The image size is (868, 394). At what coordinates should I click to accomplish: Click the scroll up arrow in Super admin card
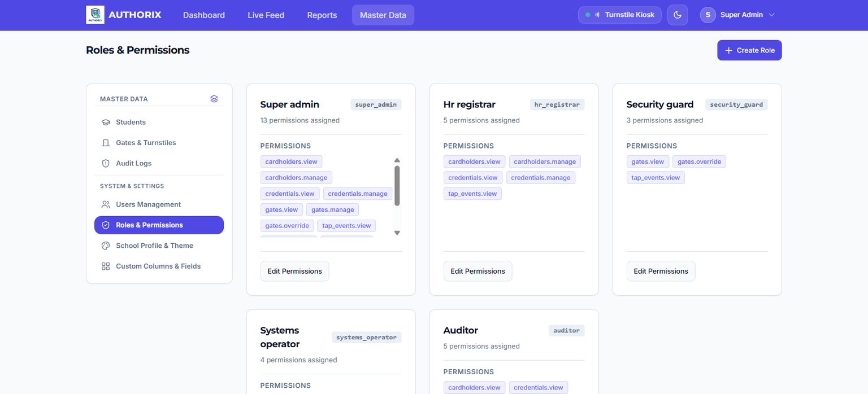point(397,160)
